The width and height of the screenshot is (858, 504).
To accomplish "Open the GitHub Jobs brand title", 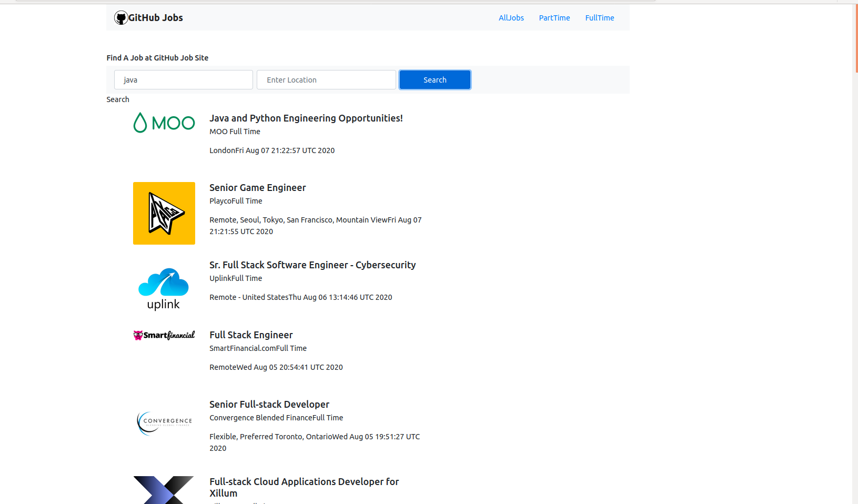I will 156,18.
